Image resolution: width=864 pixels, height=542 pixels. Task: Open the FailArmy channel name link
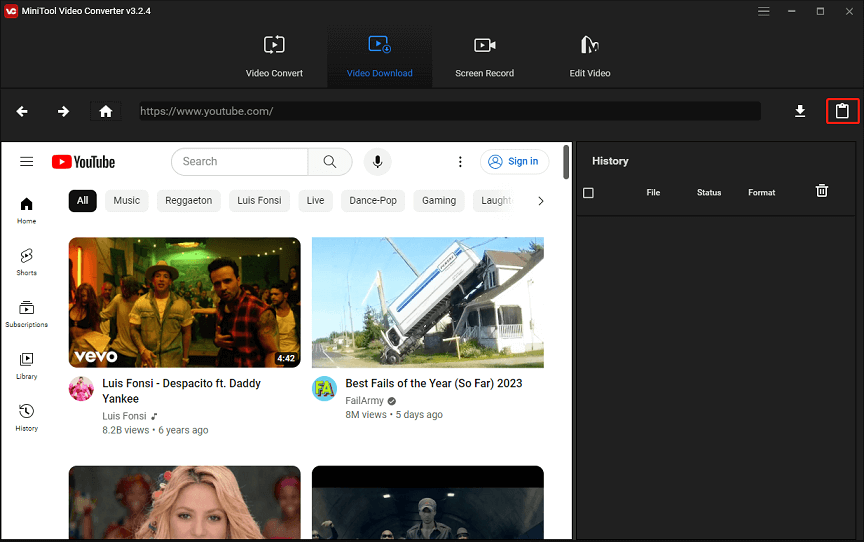tap(364, 400)
